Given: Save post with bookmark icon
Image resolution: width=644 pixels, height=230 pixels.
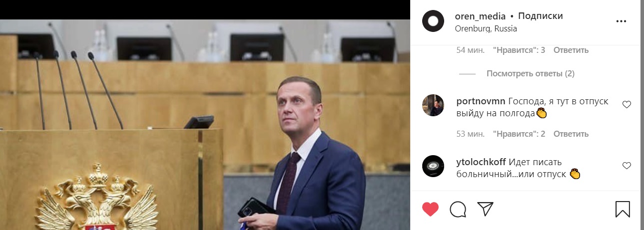Looking at the screenshot, I should pos(623,209).
